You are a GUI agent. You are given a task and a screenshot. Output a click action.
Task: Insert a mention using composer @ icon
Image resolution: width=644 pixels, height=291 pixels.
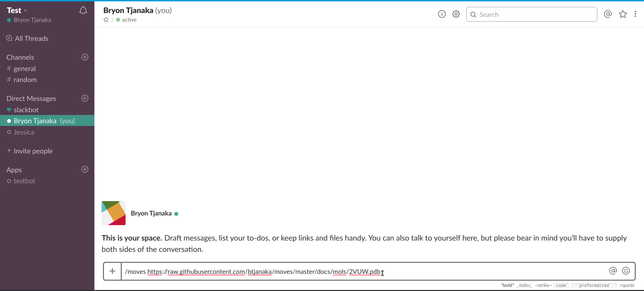coord(613,271)
